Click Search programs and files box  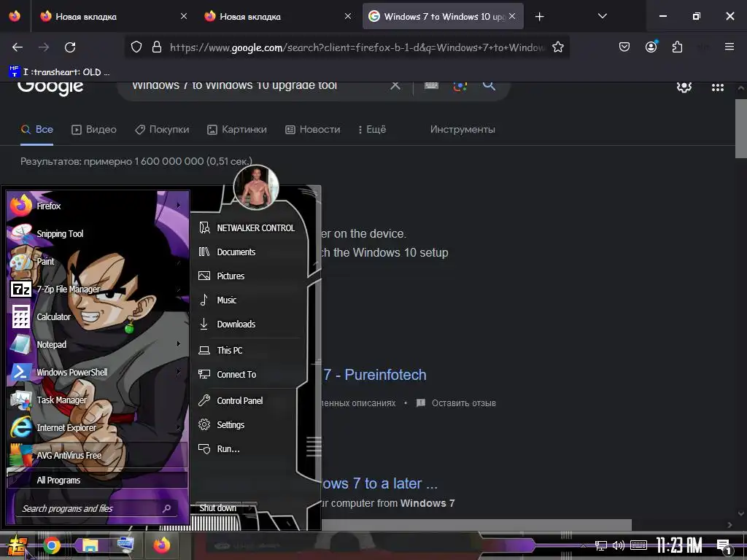coord(97,508)
